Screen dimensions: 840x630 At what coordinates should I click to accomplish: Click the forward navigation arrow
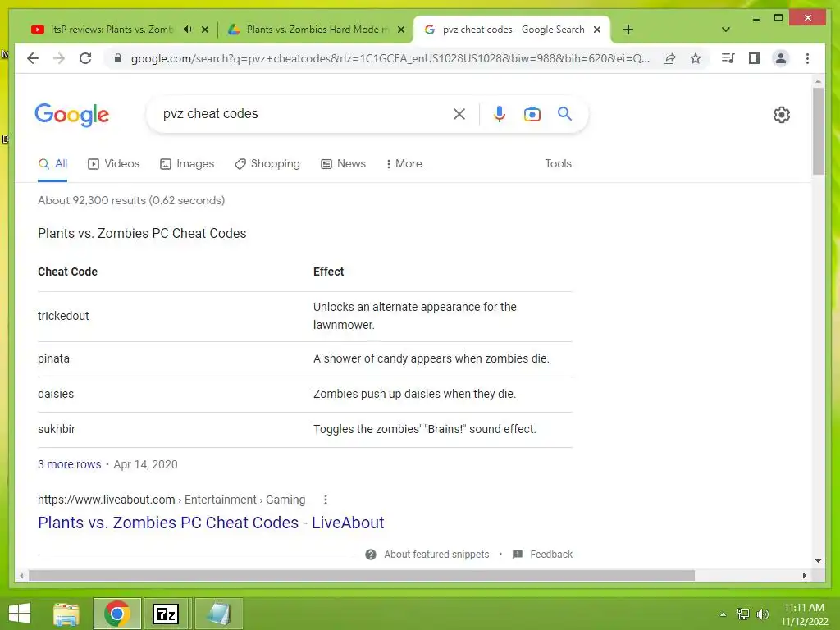59,58
